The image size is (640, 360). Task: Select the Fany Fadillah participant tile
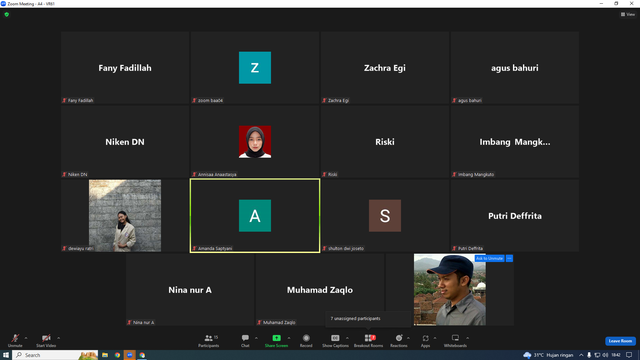pyautogui.click(x=125, y=68)
